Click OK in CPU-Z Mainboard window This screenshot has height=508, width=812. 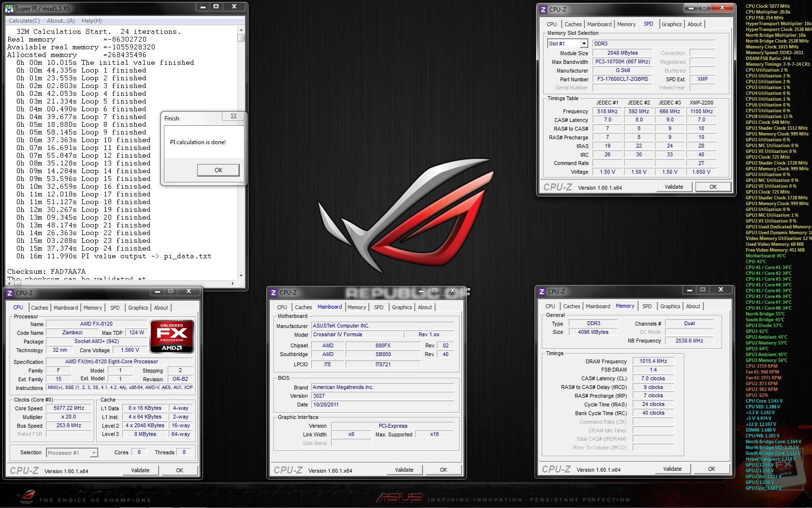[443, 470]
